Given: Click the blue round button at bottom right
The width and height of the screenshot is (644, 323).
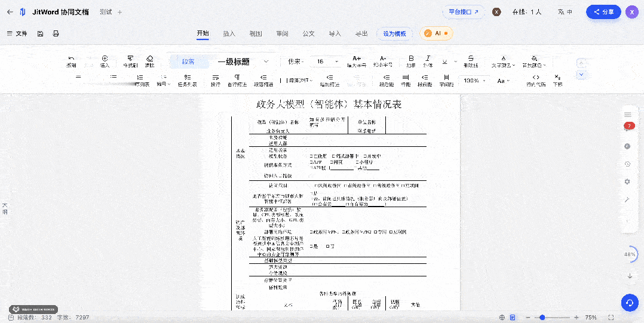Looking at the screenshot, I should (x=630, y=303).
